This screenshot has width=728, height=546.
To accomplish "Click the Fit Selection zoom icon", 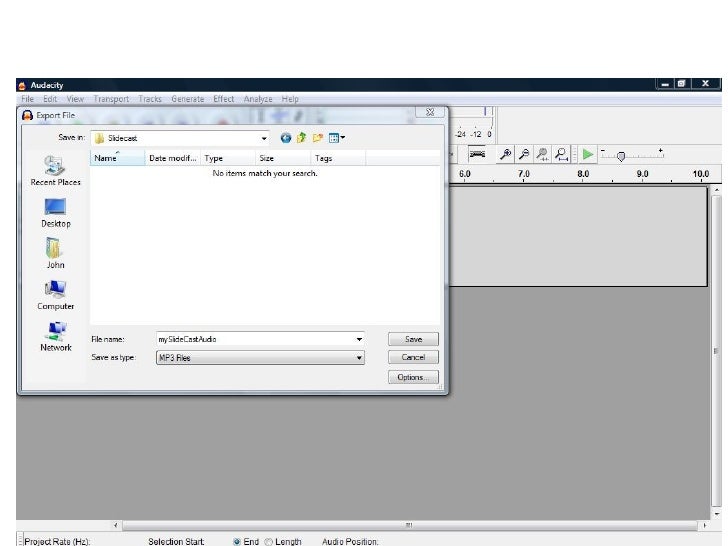I will click(542, 154).
